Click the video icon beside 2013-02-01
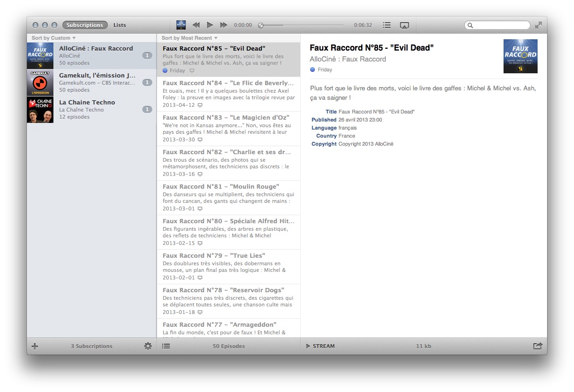The height and width of the screenshot is (392, 574). tap(200, 278)
